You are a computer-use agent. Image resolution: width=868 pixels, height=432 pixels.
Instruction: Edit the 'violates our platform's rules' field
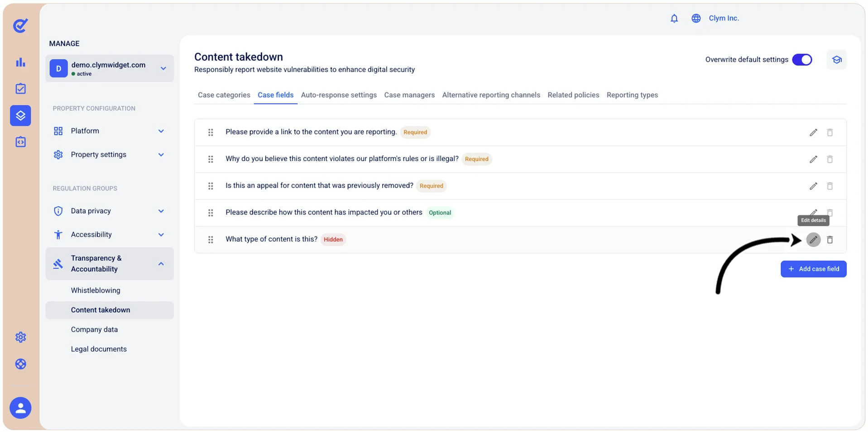coord(813,159)
